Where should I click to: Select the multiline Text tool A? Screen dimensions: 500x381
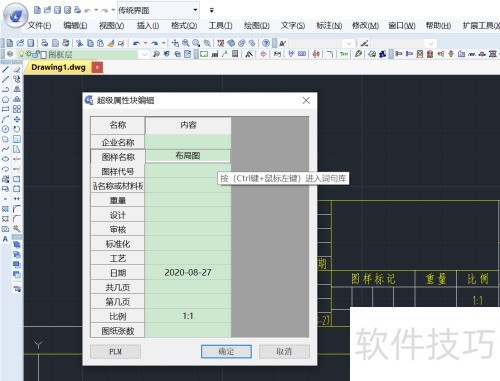(5, 239)
